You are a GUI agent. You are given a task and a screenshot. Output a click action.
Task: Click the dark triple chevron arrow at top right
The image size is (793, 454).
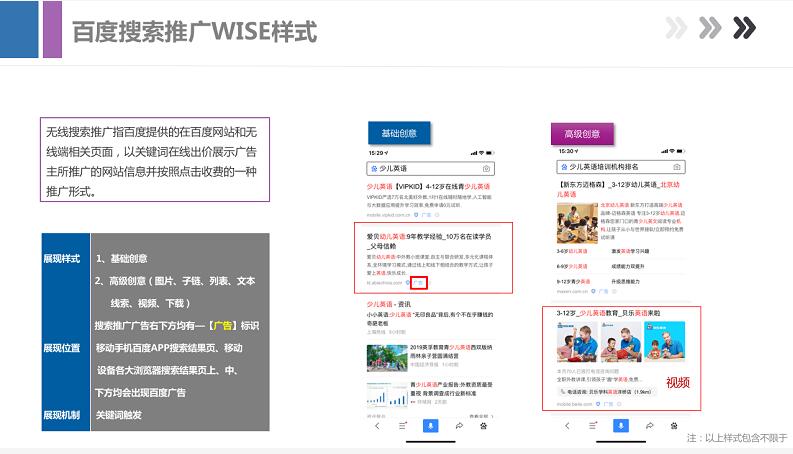click(744, 27)
